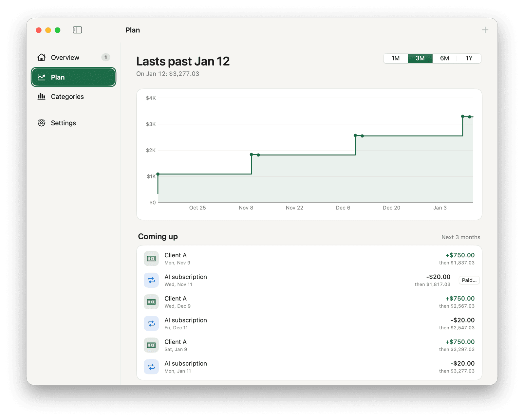Open Settings gear icon
Screen dimensions: 524x420
(42, 123)
